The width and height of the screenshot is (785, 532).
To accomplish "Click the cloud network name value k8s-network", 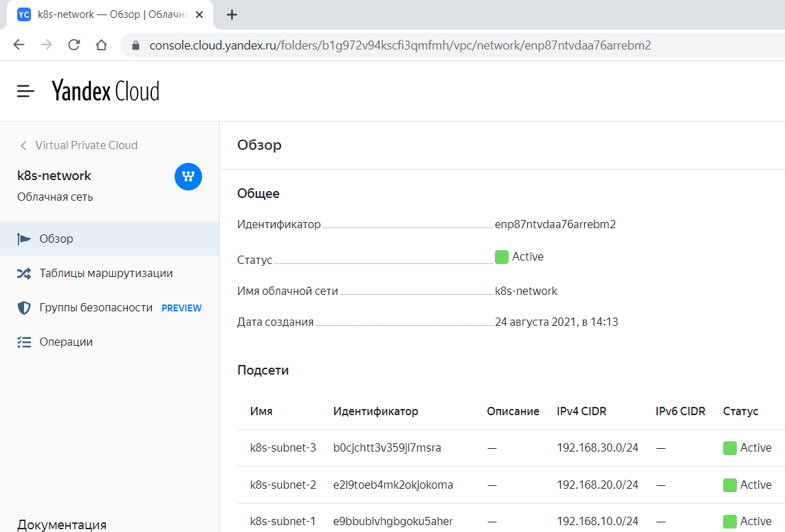I will point(526,291).
